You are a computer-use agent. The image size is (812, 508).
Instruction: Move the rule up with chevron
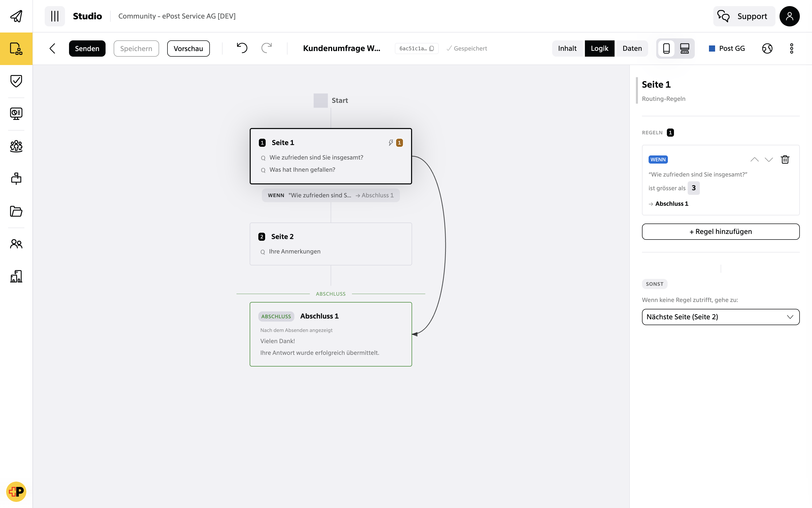754,160
